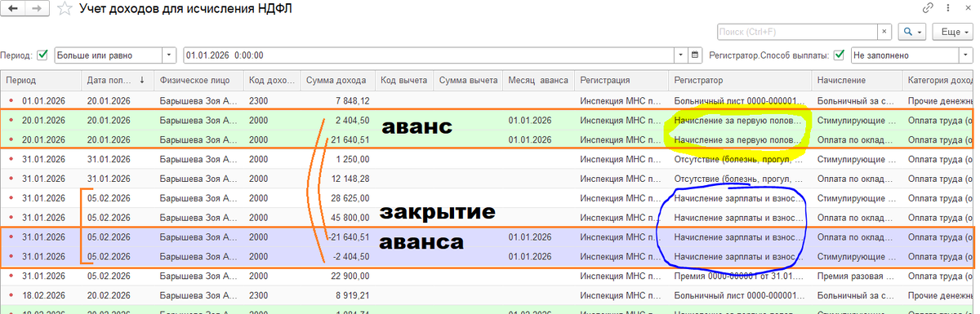Click the Начисление column header
Screen dimensions: 980x314
857,81
